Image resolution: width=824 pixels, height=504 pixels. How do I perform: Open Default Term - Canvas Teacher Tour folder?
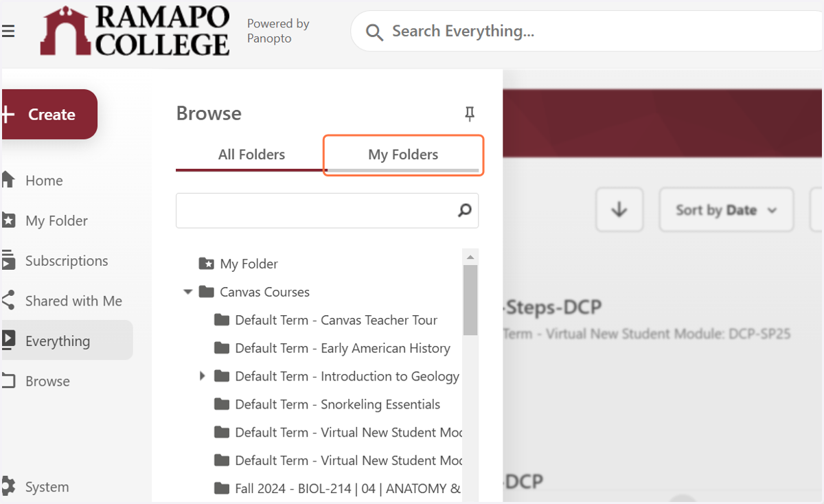coord(336,320)
